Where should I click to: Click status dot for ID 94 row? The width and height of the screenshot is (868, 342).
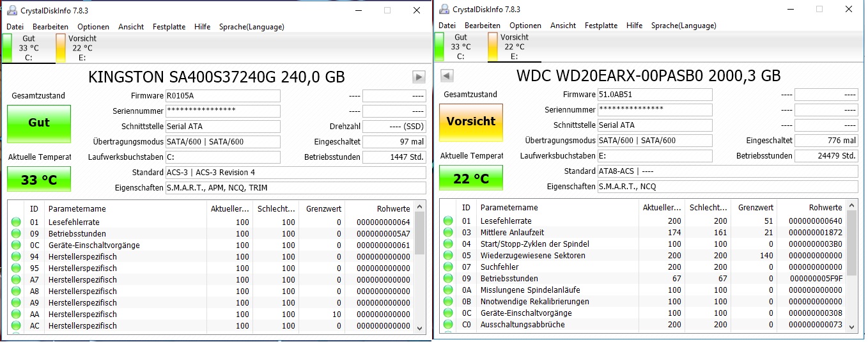click(16, 257)
